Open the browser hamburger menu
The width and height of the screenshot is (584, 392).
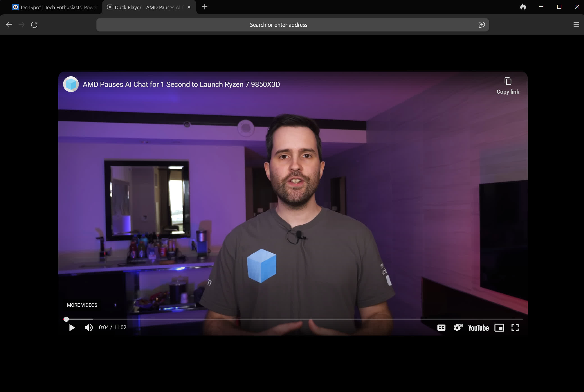tap(576, 25)
